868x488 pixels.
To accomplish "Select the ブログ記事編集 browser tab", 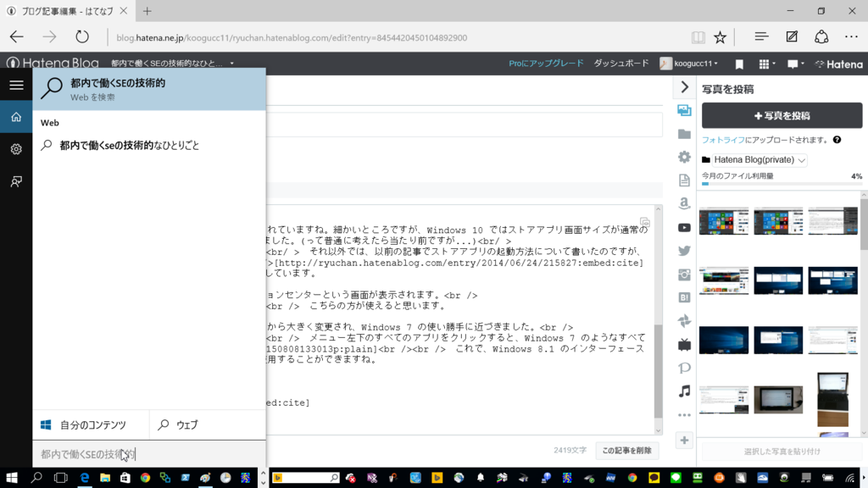I will coord(64,13).
